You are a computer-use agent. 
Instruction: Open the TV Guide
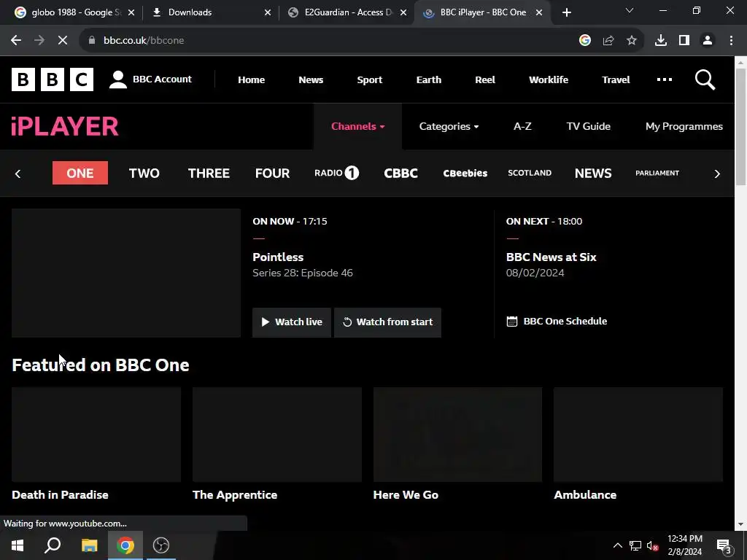[x=589, y=126]
